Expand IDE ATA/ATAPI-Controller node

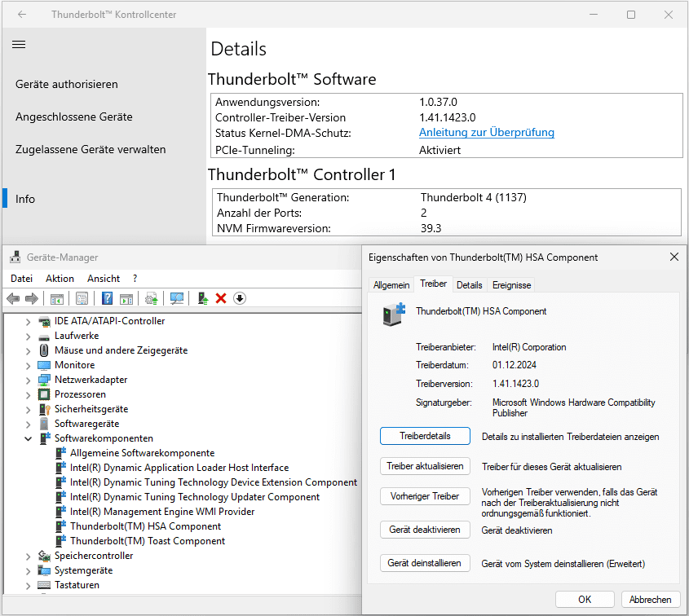(28, 322)
